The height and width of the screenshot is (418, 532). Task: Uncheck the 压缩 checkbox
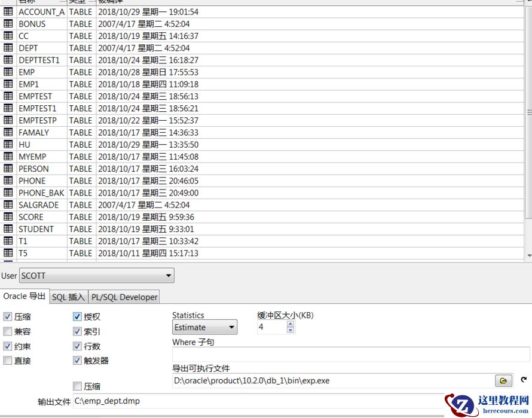pyautogui.click(x=6, y=316)
